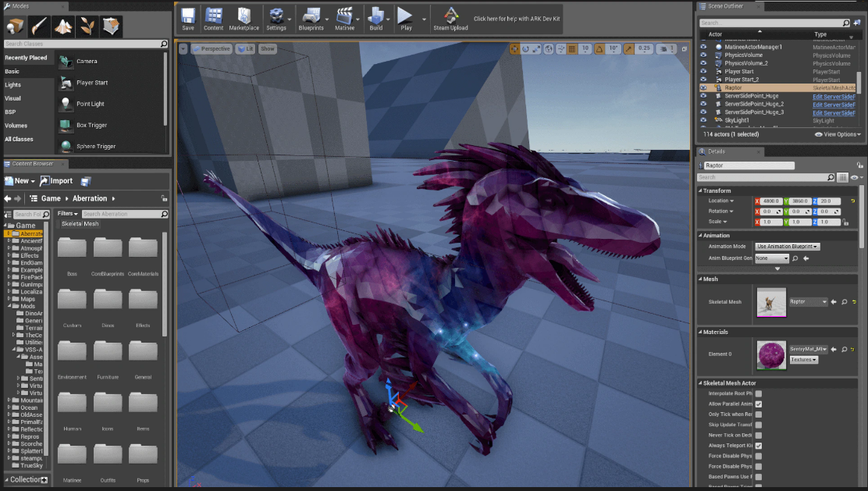Select the Lights category in Modes

coord(12,84)
